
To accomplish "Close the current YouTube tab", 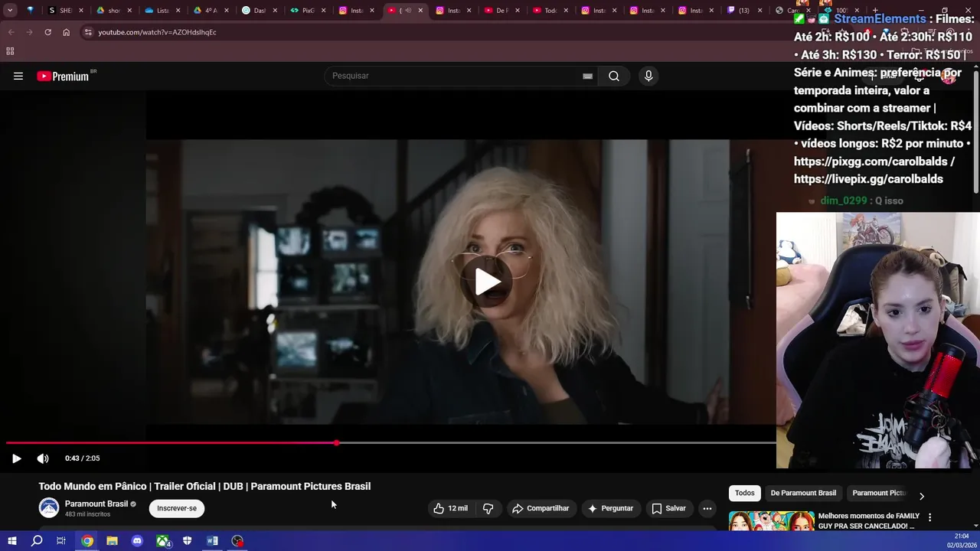I will click(420, 11).
